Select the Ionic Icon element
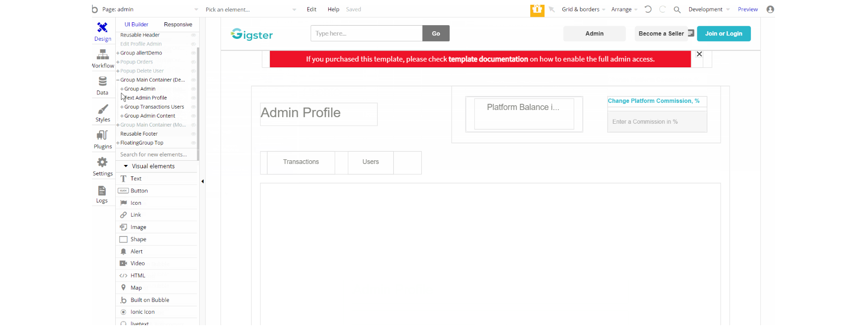 [x=157, y=312]
